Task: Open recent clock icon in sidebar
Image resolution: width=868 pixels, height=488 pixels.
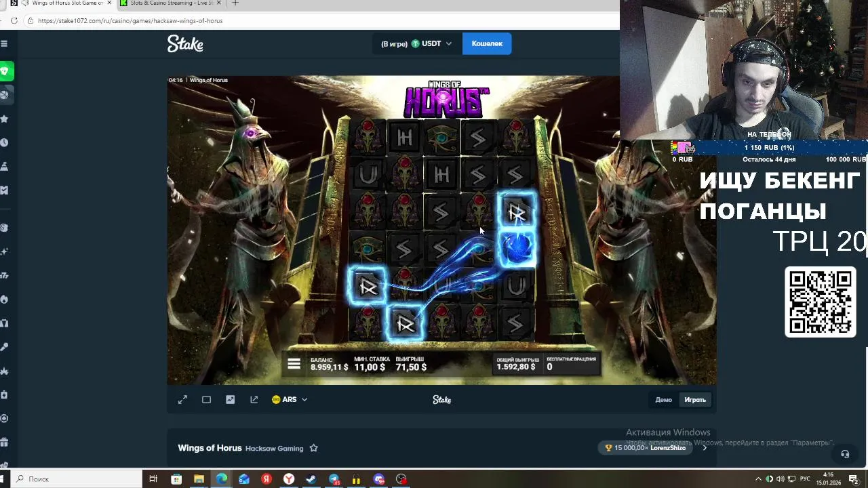Action: point(4,142)
